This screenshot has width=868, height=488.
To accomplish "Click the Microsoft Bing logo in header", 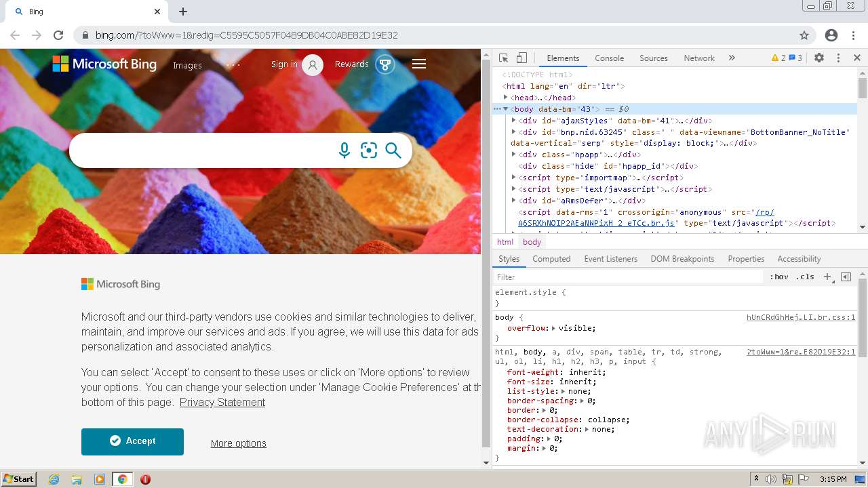I will point(104,64).
